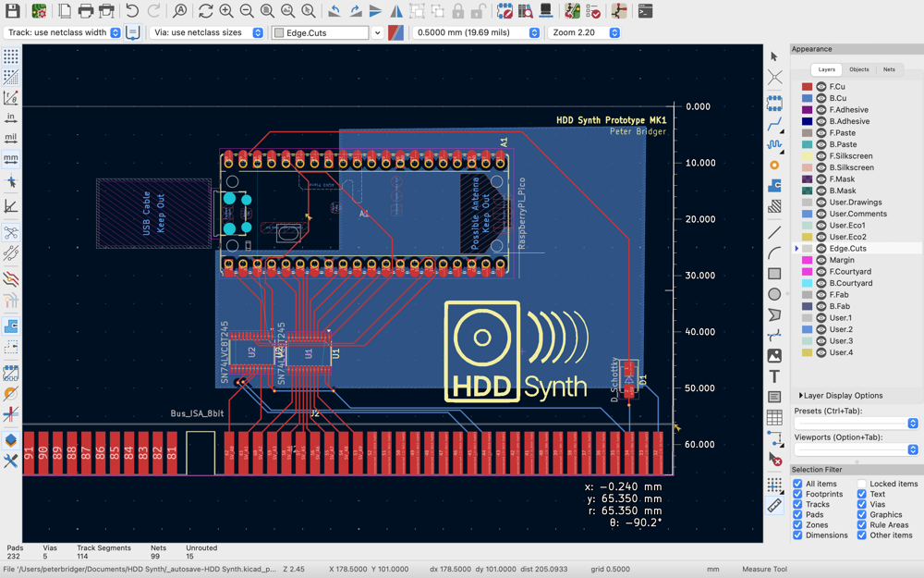The width and height of the screenshot is (924, 578).
Task: Open the scripting console icon
Action: 645,11
